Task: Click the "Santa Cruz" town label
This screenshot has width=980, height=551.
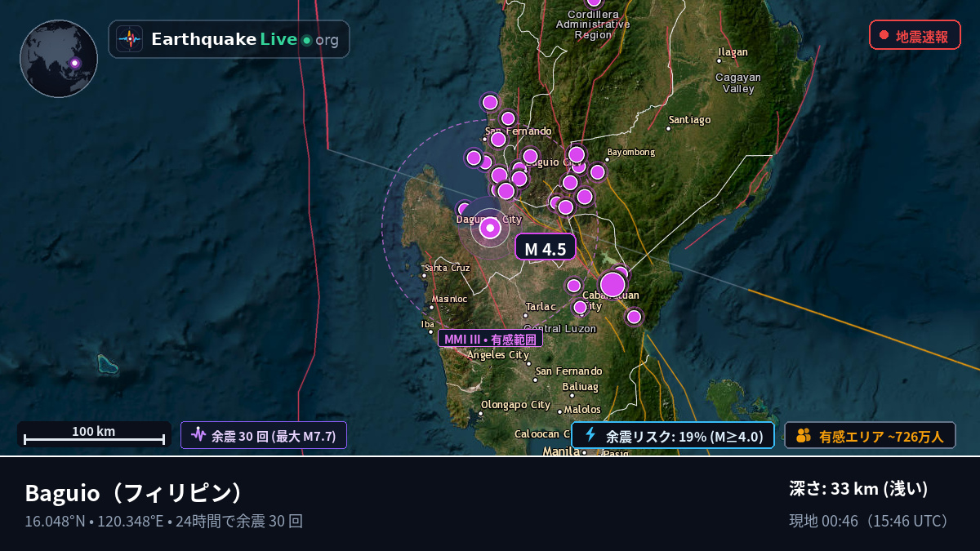Action: (447, 268)
